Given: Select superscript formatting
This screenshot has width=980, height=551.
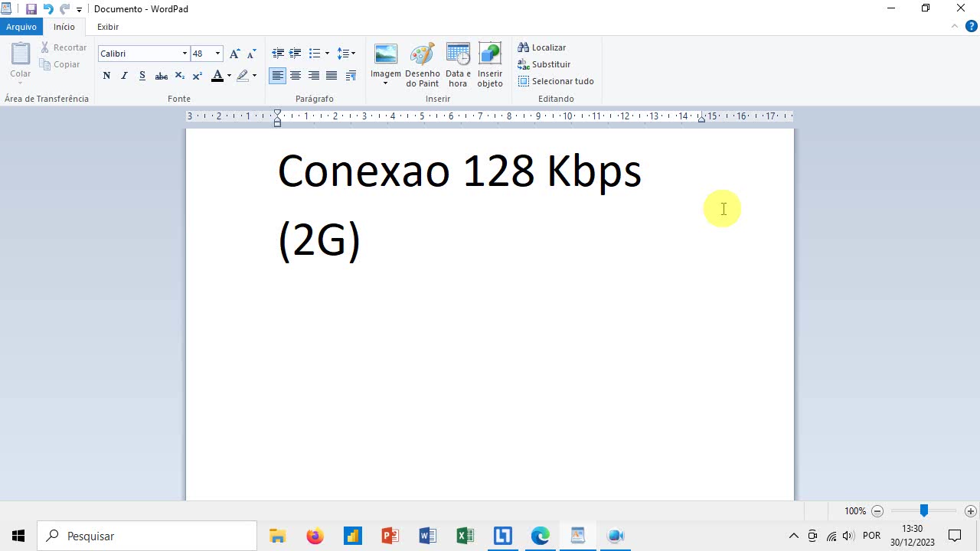Looking at the screenshot, I should coord(197,75).
